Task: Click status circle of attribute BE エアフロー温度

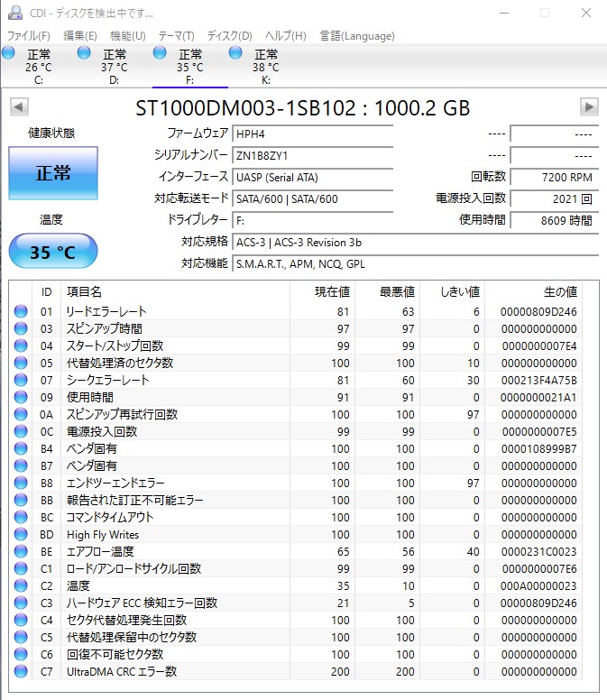Action: pos(21,551)
